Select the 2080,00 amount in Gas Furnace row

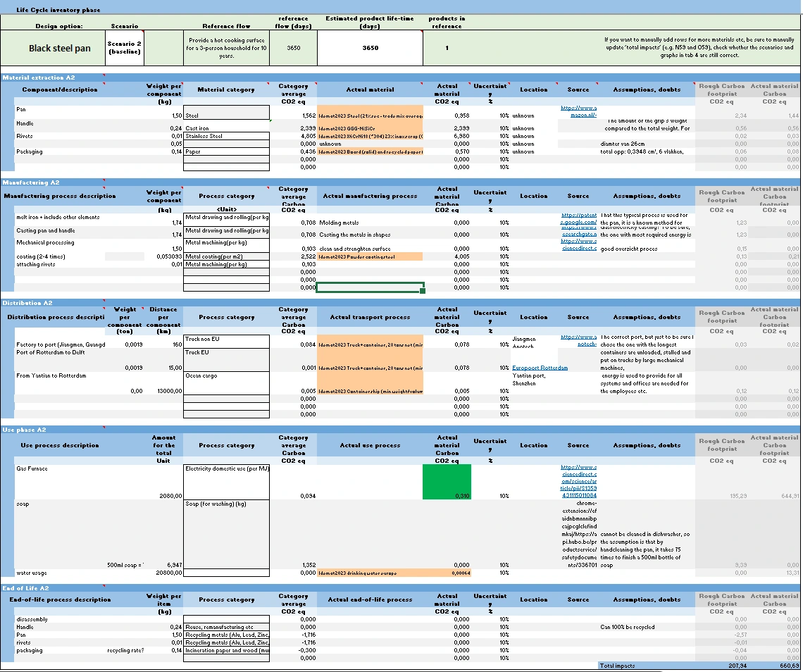(170, 496)
